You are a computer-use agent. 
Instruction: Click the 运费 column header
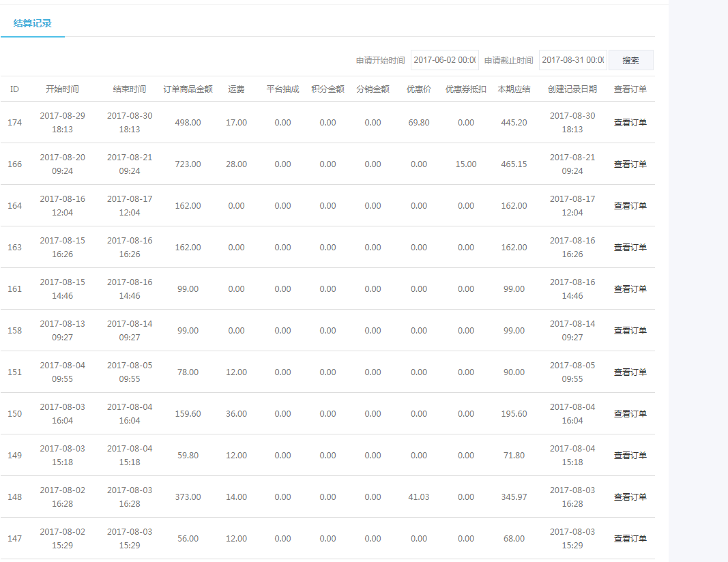[x=236, y=89]
